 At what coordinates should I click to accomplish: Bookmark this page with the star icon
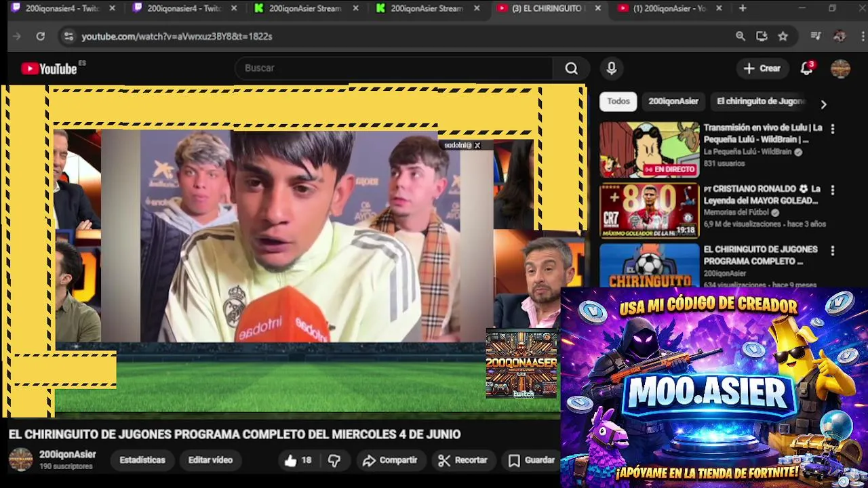pyautogui.click(x=783, y=37)
